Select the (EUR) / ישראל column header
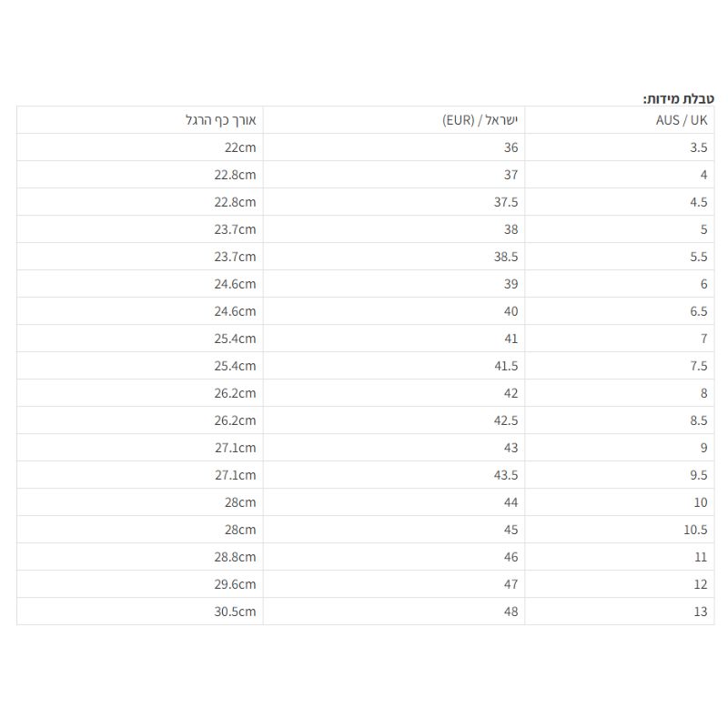Image resolution: width=728 pixels, height=728 pixels. pyautogui.click(x=394, y=120)
